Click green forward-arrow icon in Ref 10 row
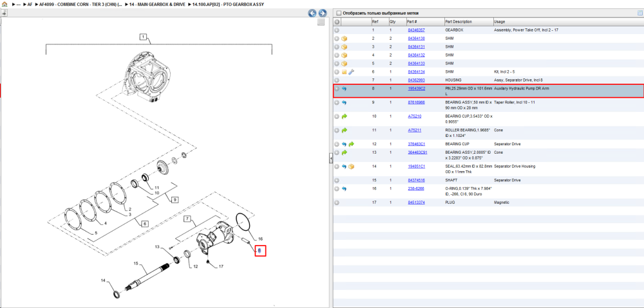Viewport: 644px width, 308px height. (344, 116)
